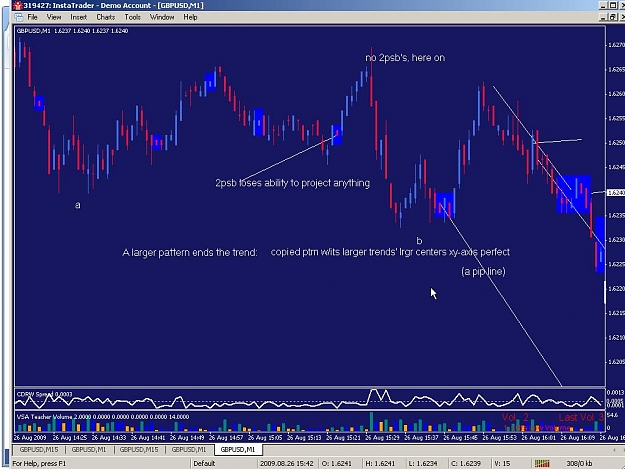Screen dimensions: 625x469
Task: Click the GBPUSD,M1 quote header in chart
Action: pos(73,31)
